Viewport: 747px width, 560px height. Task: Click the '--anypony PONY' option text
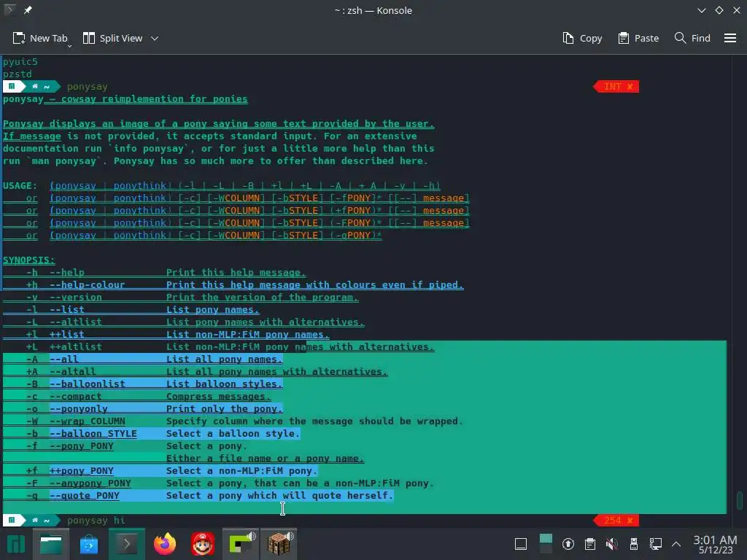[90, 483]
